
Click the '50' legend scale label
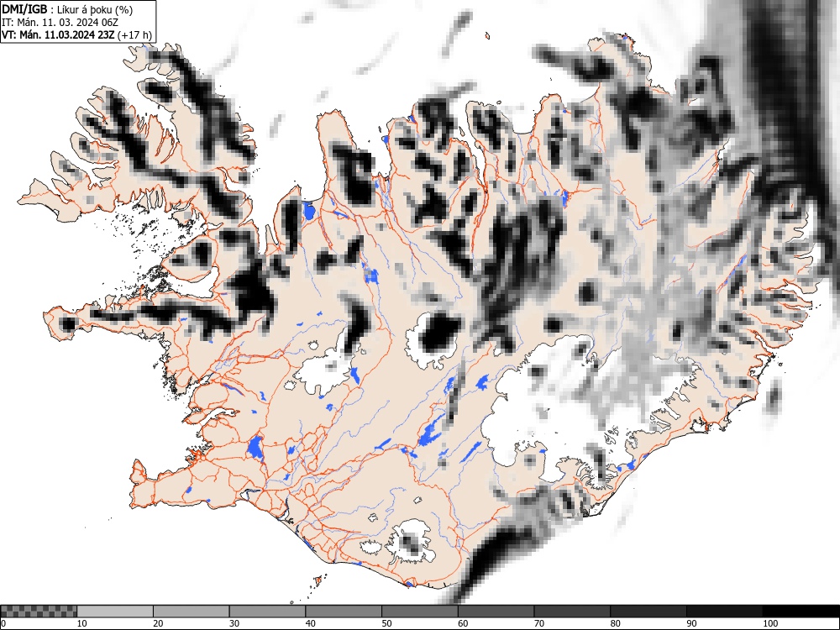pos(386,623)
